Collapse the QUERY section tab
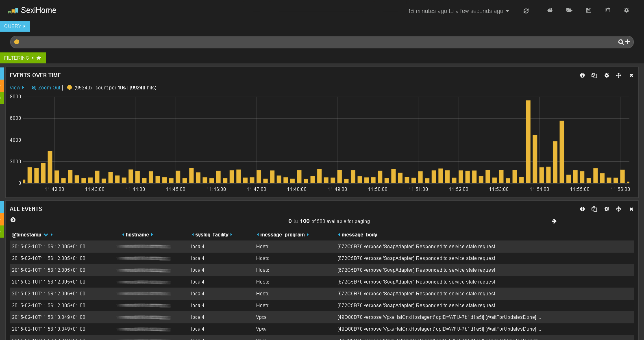The width and height of the screenshot is (644, 340). pos(15,26)
